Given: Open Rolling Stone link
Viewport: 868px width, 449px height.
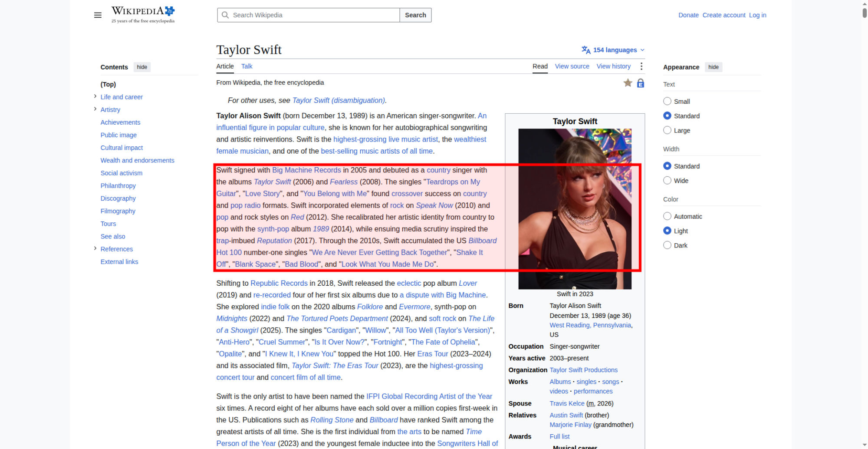Looking at the screenshot, I should (332, 420).
